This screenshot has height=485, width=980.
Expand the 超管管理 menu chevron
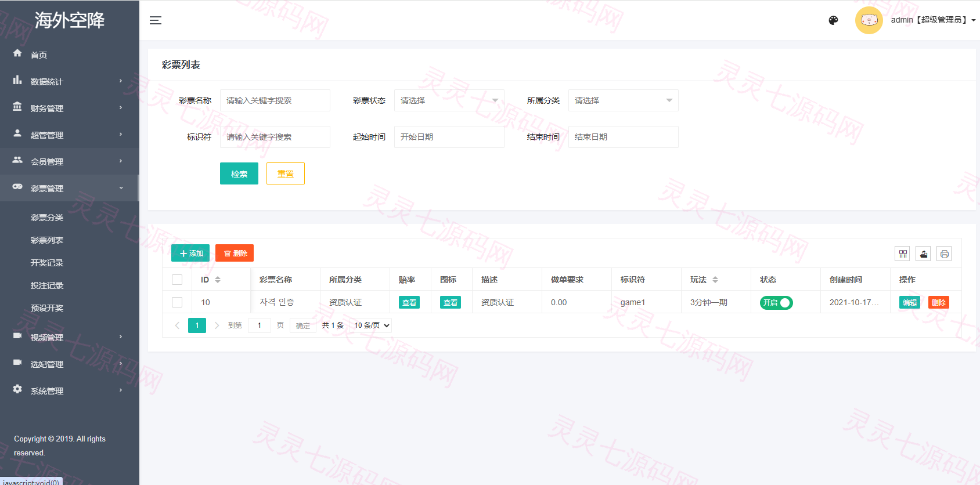point(121,134)
